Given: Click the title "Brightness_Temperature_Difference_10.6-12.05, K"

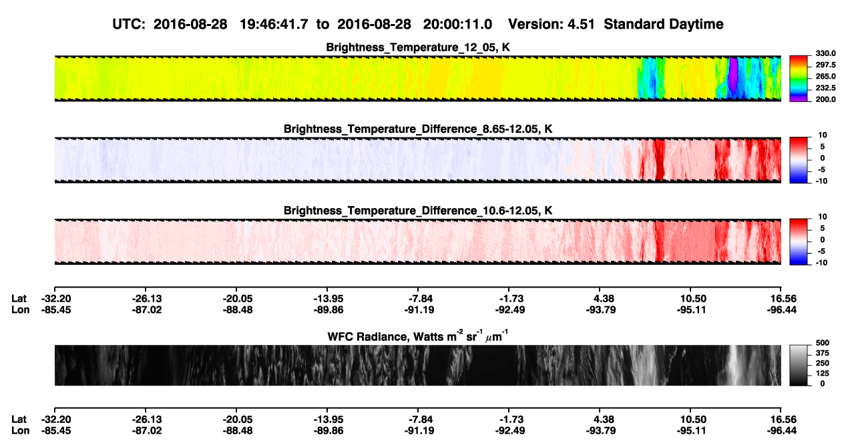Looking at the screenshot, I should 418,210.
